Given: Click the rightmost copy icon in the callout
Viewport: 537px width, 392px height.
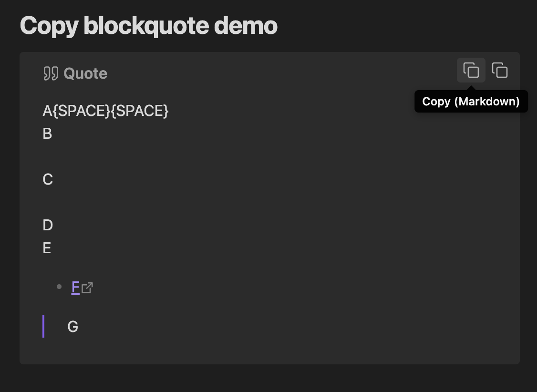Looking at the screenshot, I should pos(500,71).
